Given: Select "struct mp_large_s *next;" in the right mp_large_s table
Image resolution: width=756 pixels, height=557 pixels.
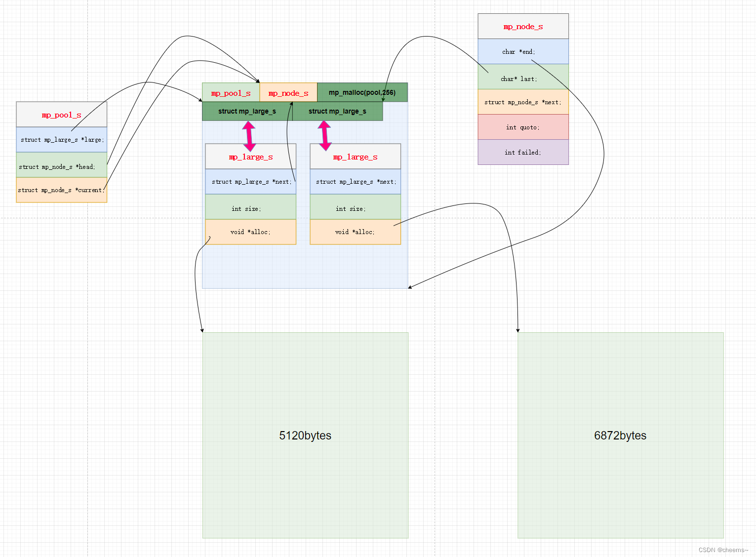Looking at the screenshot, I should tap(356, 182).
